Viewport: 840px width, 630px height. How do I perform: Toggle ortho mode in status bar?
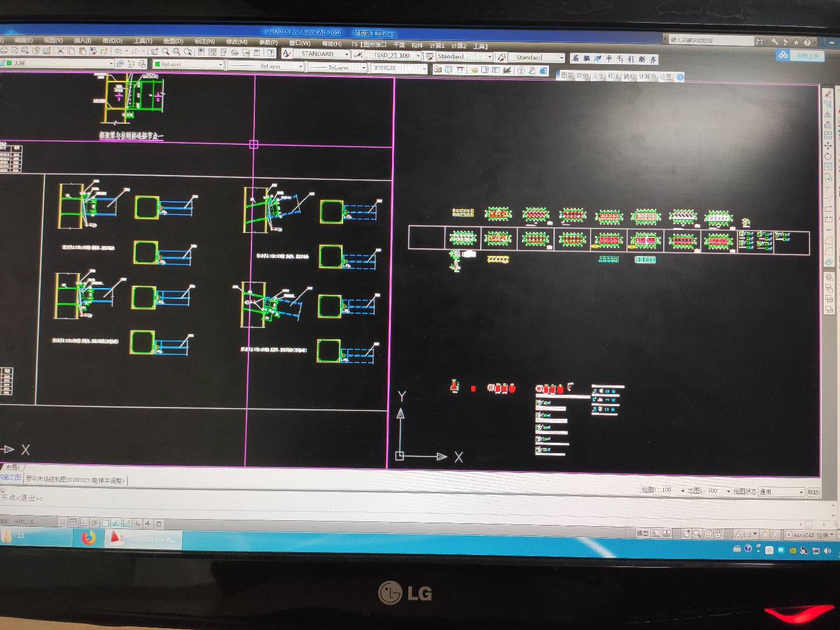tap(83, 523)
